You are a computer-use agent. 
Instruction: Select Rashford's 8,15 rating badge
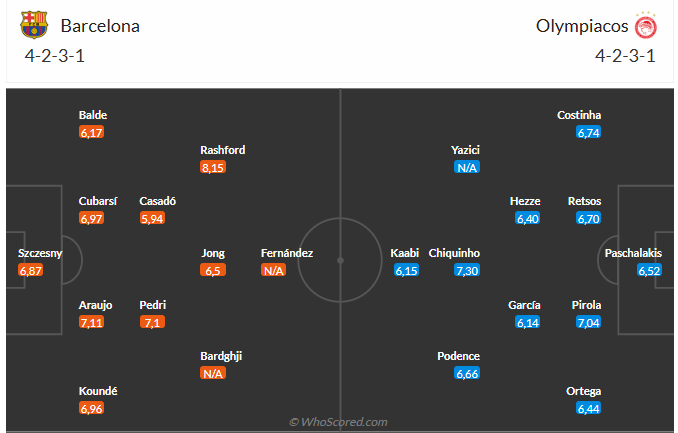[x=213, y=167]
